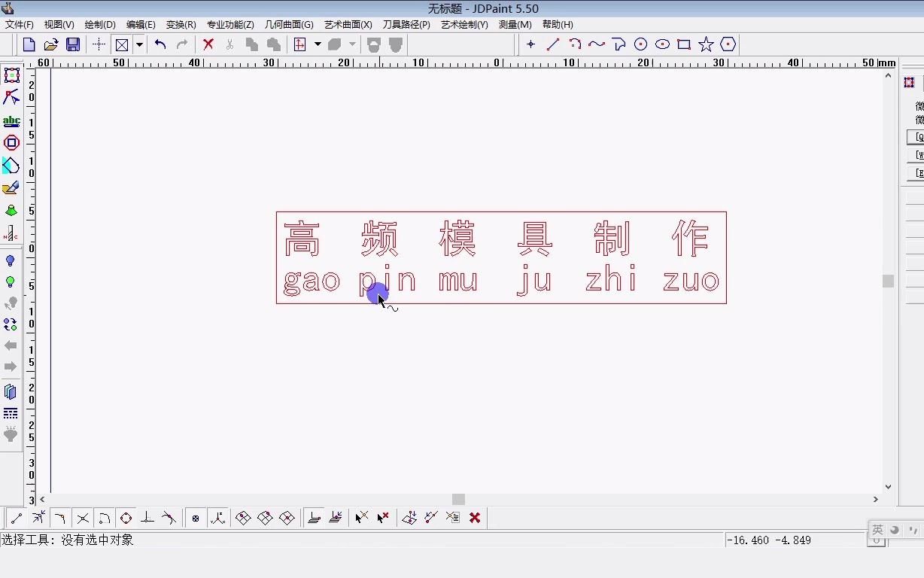Select the node editing tool in left toolbar

click(12, 98)
